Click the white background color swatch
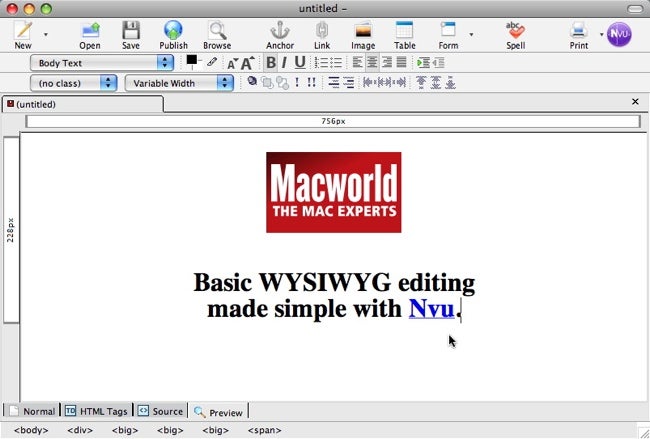 pyautogui.click(x=199, y=65)
